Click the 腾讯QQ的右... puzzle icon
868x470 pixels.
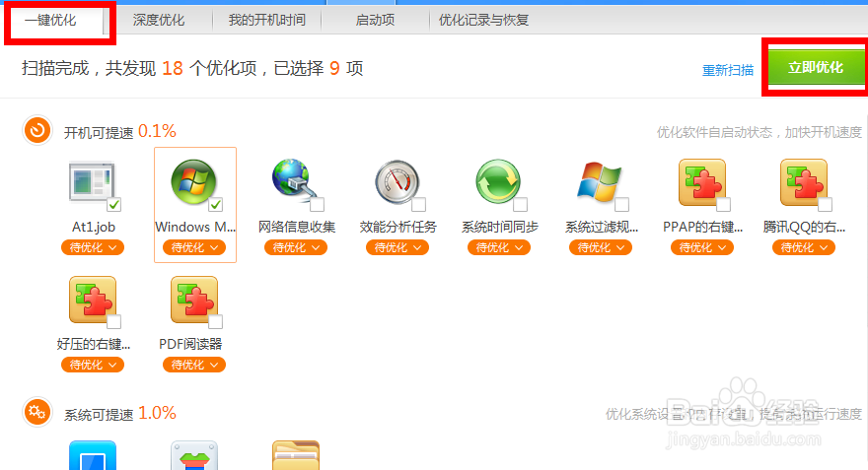coord(804,182)
